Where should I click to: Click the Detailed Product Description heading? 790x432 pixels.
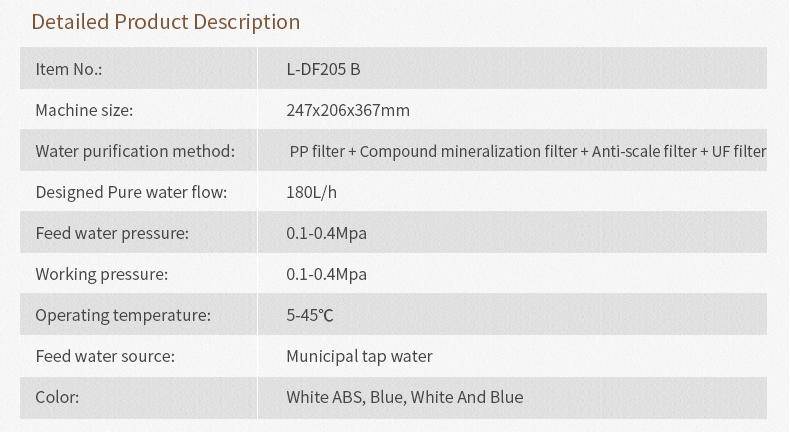166,22
